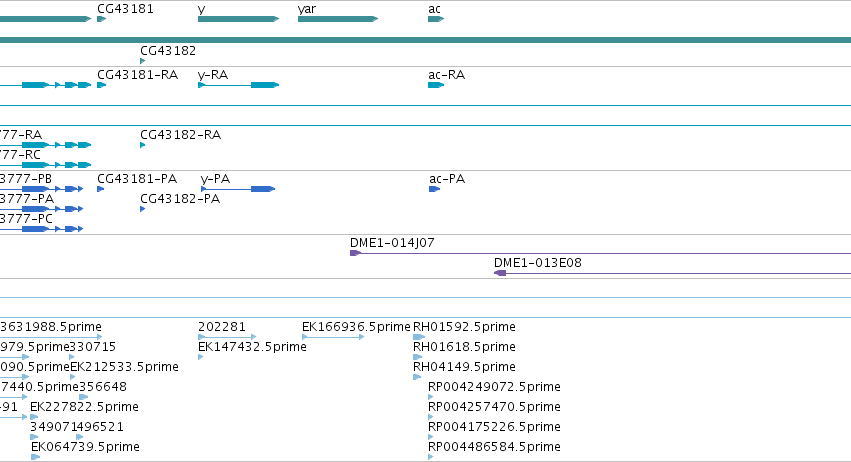
Task: Select the DME1-014J07 clone feature
Action: click(600, 253)
